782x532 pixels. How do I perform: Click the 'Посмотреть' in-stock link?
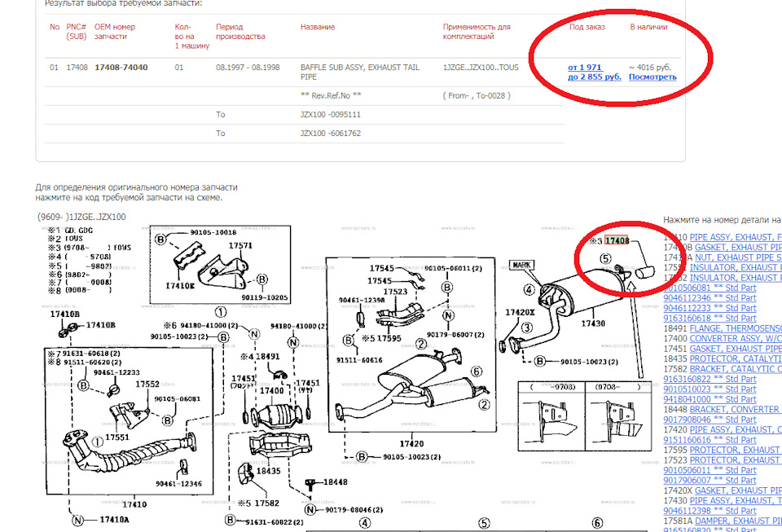coord(652,77)
